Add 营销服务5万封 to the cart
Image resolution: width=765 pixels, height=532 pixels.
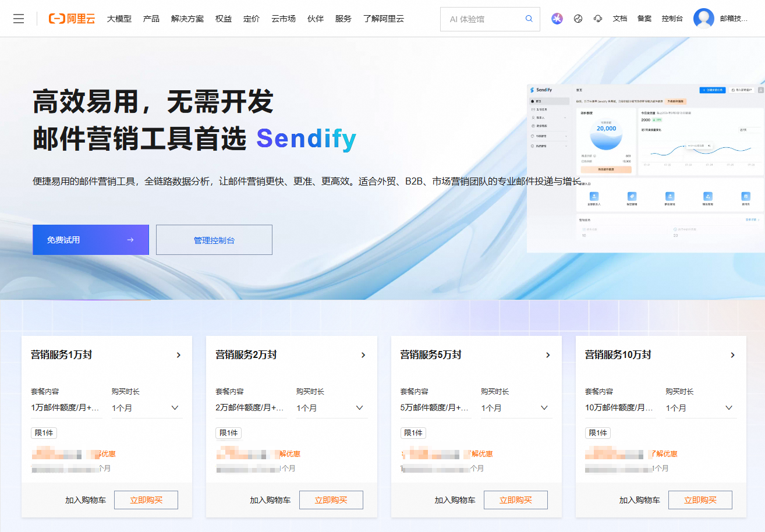point(455,500)
